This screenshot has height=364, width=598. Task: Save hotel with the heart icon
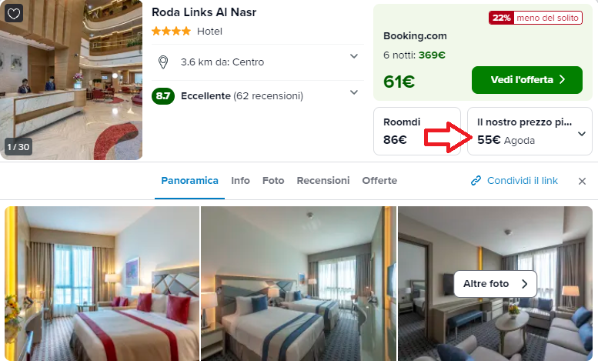click(x=14, y=14)
